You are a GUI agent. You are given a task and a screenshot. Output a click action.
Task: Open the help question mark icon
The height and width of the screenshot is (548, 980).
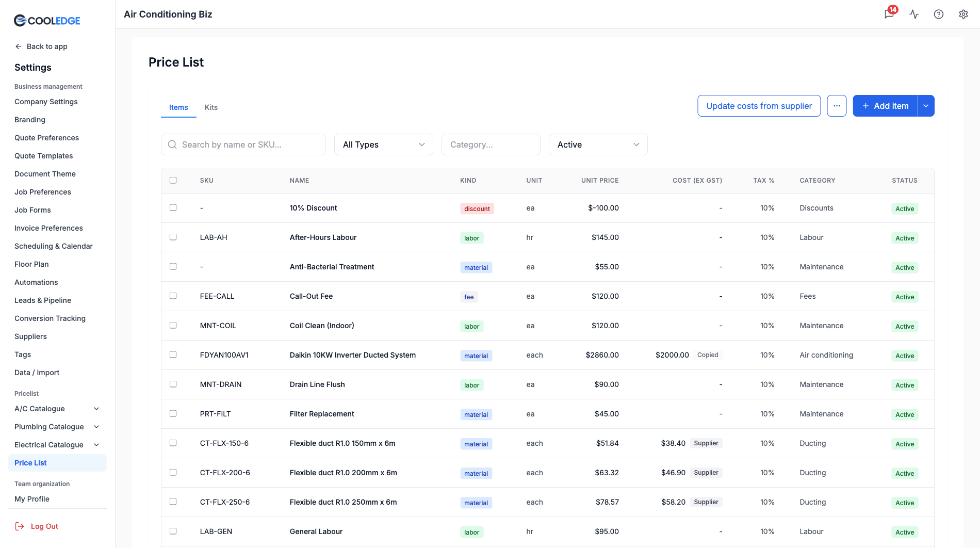[x=939, y=14]
